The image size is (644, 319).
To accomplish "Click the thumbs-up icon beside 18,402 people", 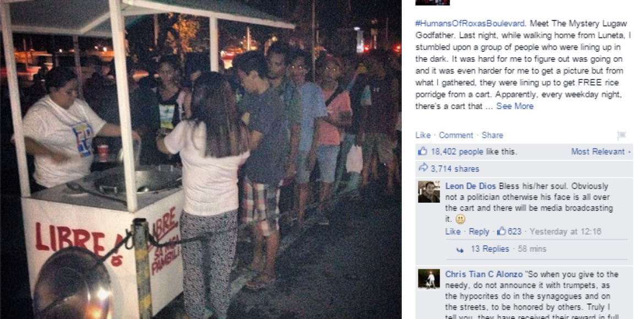I will 422,152.
